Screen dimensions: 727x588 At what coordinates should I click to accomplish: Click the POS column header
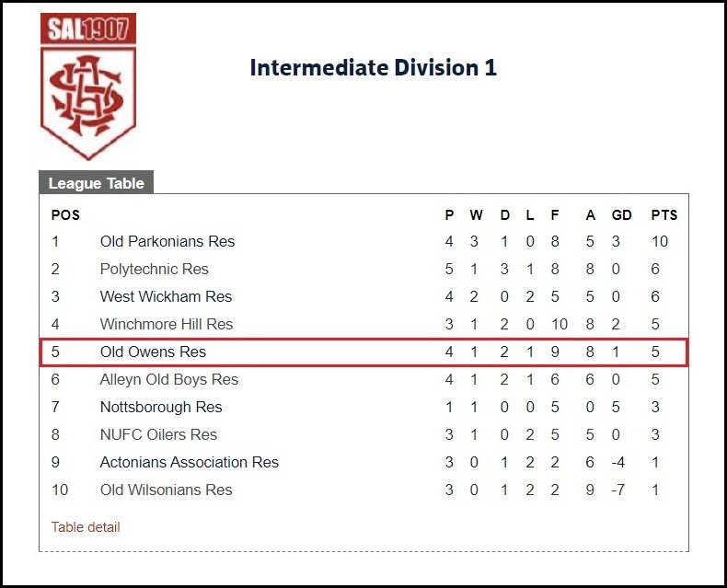click(x=65, y=214)
